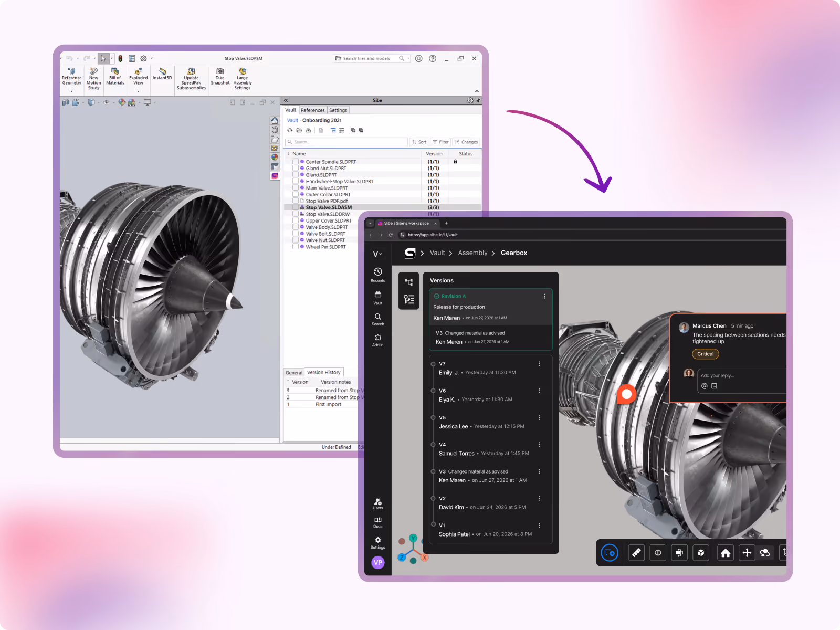Click the Search files and models box
840x630 pixels.
[372, 58]
